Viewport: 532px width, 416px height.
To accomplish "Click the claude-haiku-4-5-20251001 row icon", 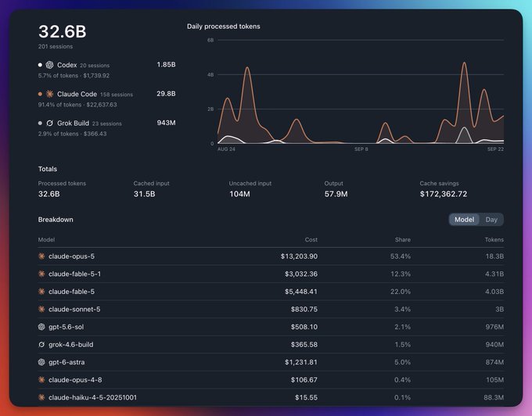I will [x=41, y=397].
